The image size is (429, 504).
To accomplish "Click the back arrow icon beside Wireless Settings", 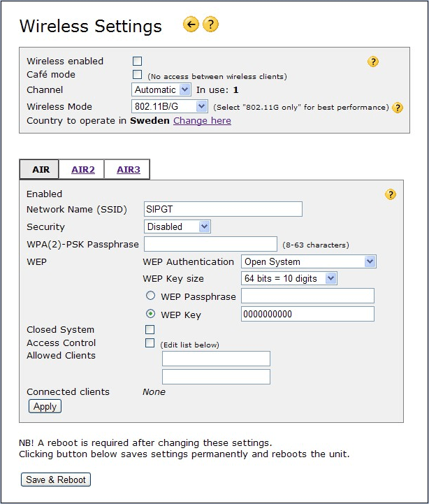I will click(191, 24).
